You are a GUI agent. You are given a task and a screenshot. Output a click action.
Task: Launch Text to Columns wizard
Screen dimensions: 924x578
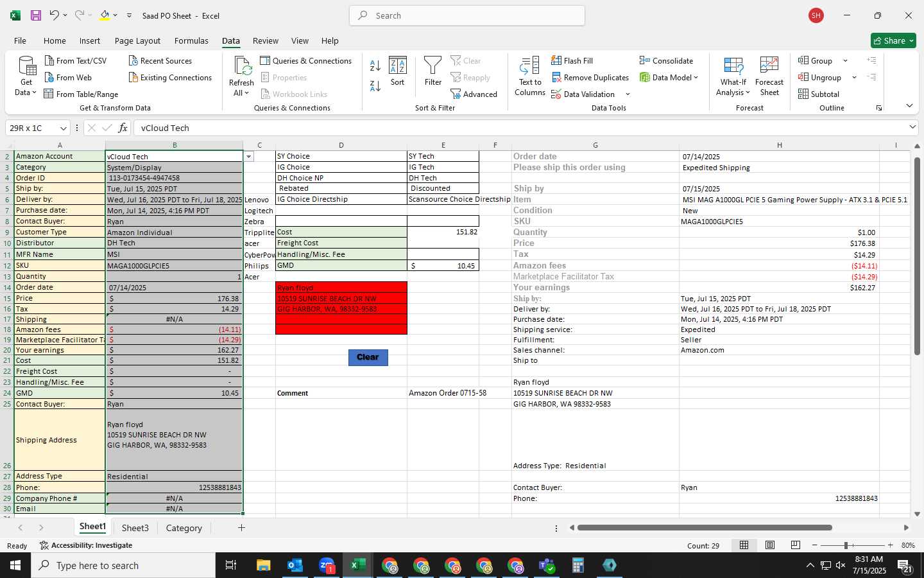[530, 76]
